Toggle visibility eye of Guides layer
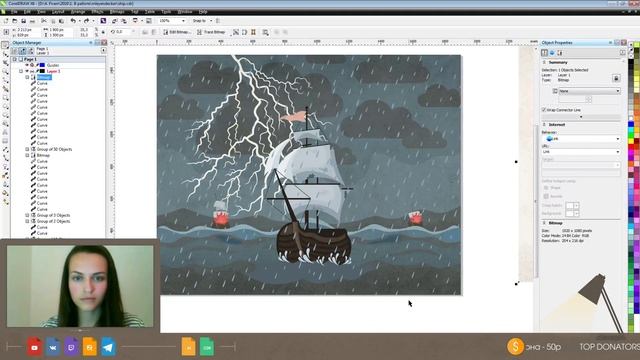The width and height of the screenshot is (640, 360). pyautogui.click(x=27, y=65)
